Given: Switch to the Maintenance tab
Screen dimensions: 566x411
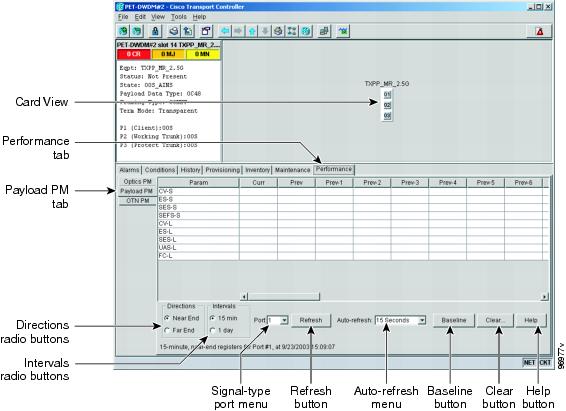Looking at the screenshot, I should [292, 170].
